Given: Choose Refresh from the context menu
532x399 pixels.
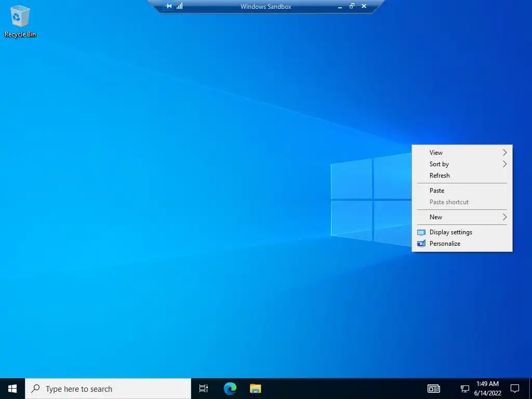Looking at the screenshot, I should 462,176.
